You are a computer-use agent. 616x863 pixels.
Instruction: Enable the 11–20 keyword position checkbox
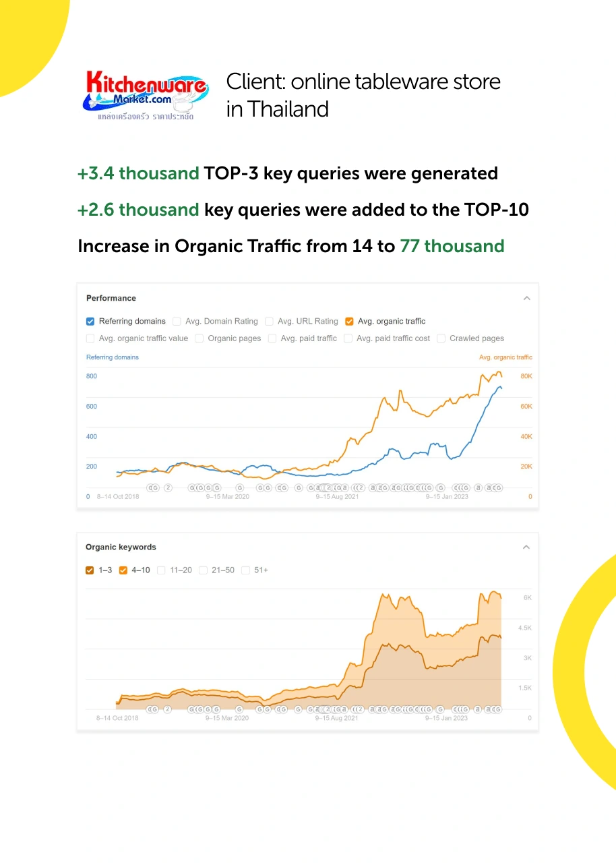pos(162,570)
